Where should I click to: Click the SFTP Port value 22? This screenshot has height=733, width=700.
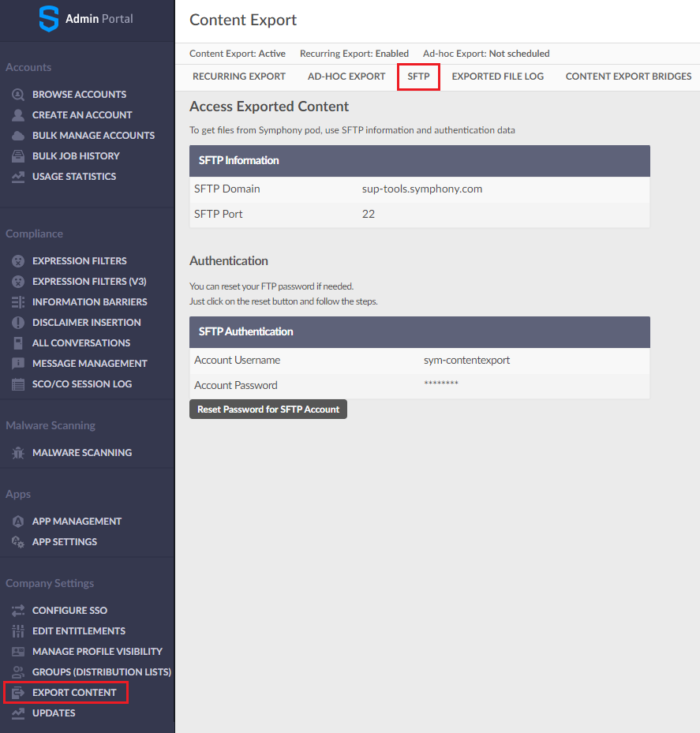point(369,214)
